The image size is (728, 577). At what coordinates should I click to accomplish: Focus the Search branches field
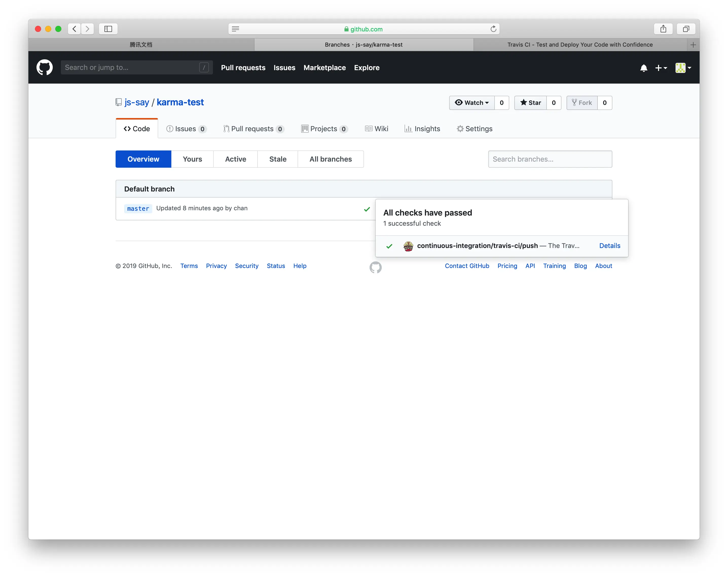pyautogui.click(x=550, y=159)
